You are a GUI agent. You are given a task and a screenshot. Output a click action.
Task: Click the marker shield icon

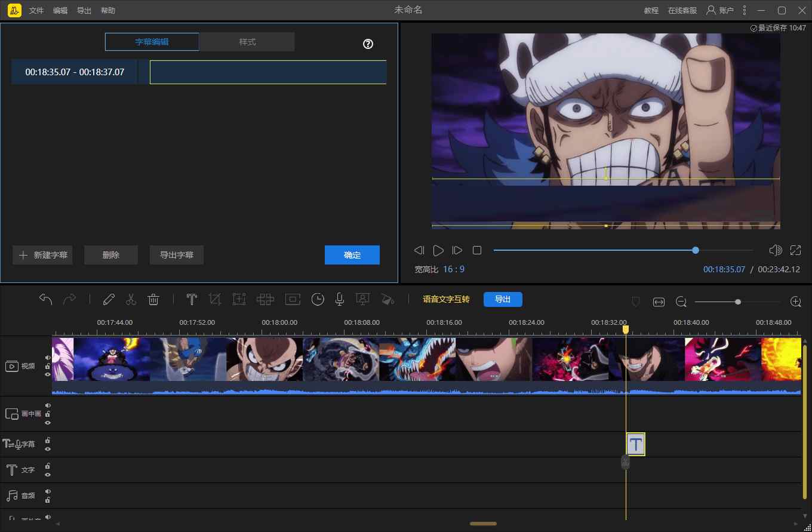[x=636, y=302]
